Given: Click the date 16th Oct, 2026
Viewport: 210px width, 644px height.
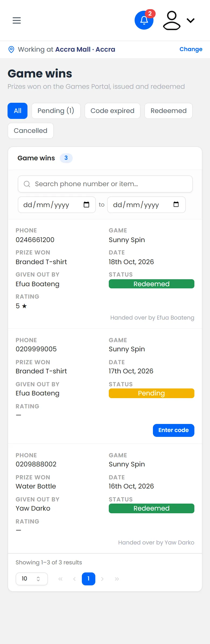Looking at the screenshot, I should [131, 486].
